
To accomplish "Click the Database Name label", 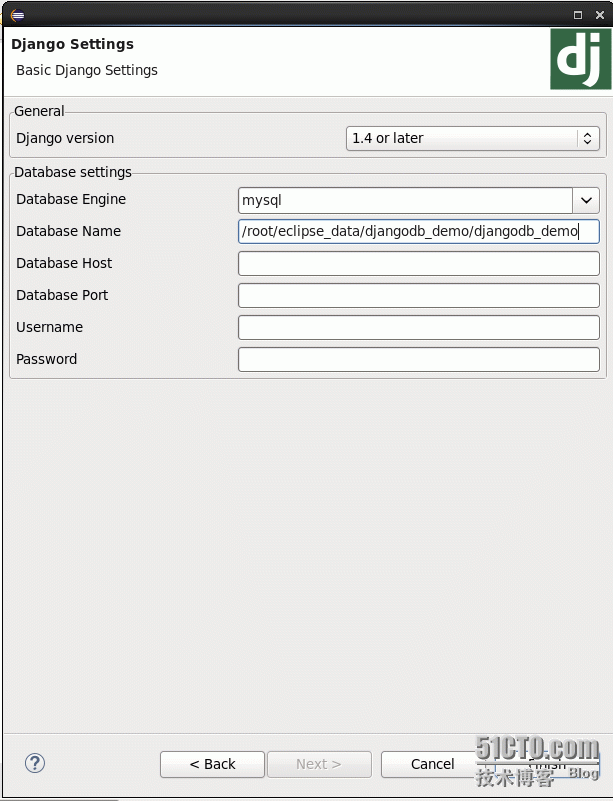I will tap(68, 231).
